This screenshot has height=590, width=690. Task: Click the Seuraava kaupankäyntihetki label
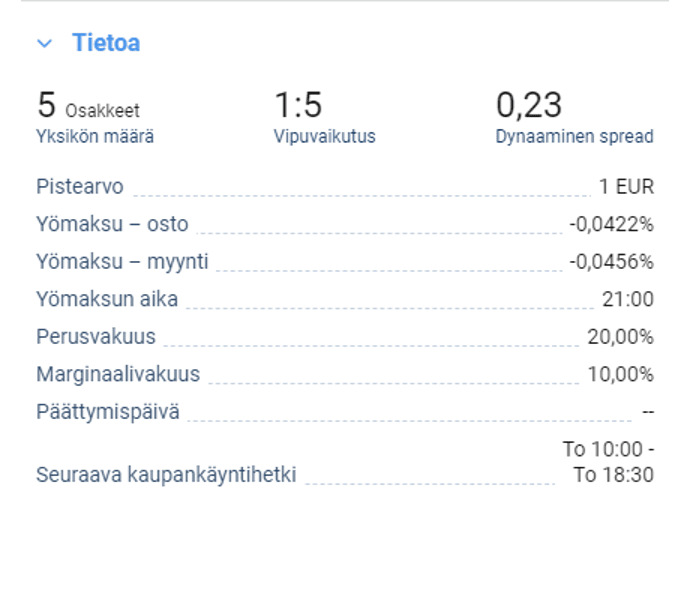[x=166, y=475]
